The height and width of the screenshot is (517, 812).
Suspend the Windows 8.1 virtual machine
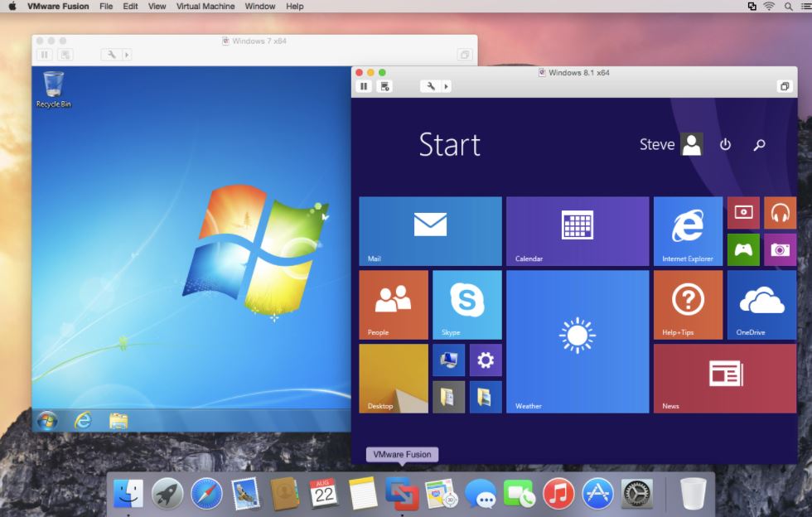(364, 86)
